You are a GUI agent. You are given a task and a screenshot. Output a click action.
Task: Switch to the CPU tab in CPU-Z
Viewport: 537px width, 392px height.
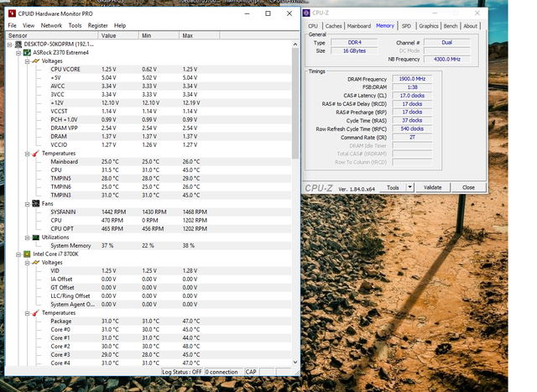click(x=313, y=26)
